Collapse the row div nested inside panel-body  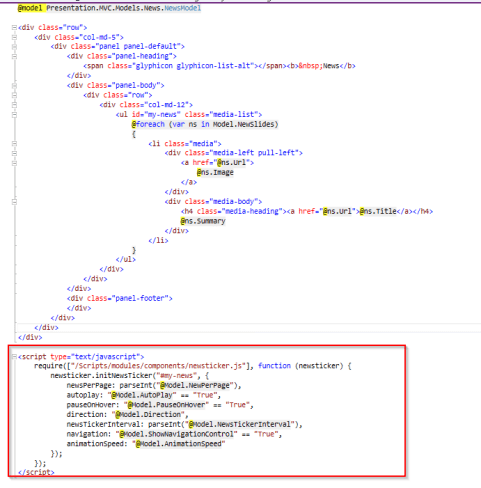coord(14,95)
